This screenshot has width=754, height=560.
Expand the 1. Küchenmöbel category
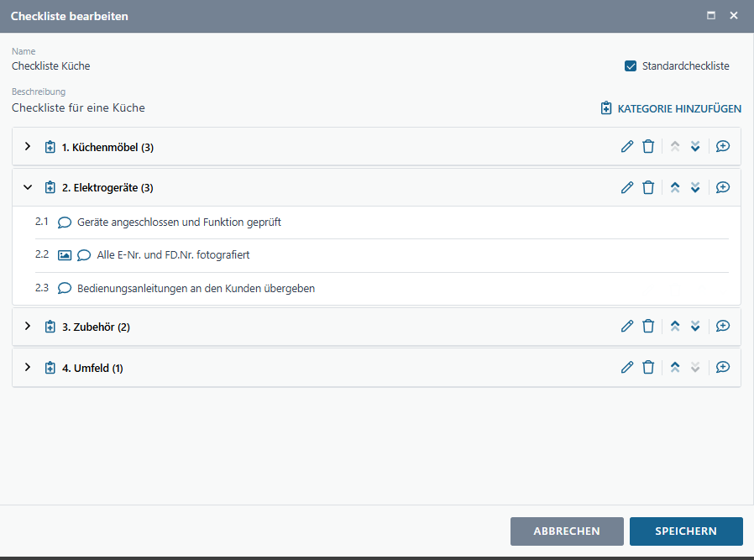pos(27,147)
